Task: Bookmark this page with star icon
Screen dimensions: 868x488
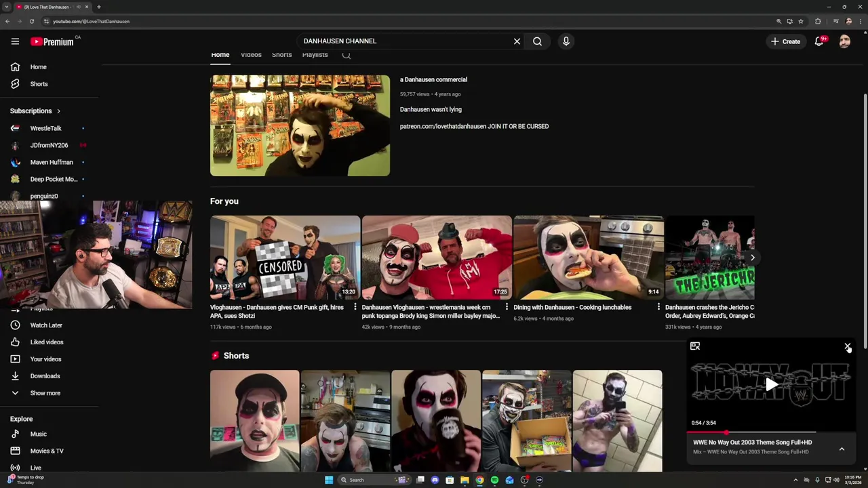Action: 801,21
